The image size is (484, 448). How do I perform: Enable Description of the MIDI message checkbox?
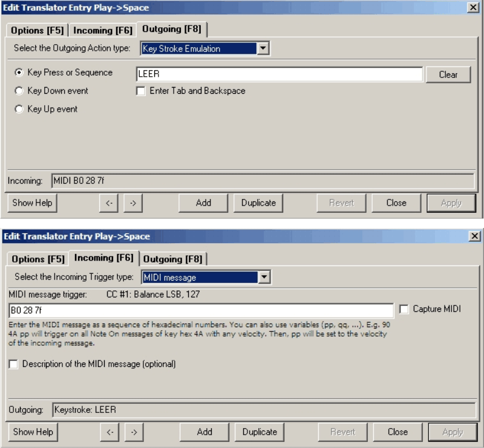pos(13,364)
